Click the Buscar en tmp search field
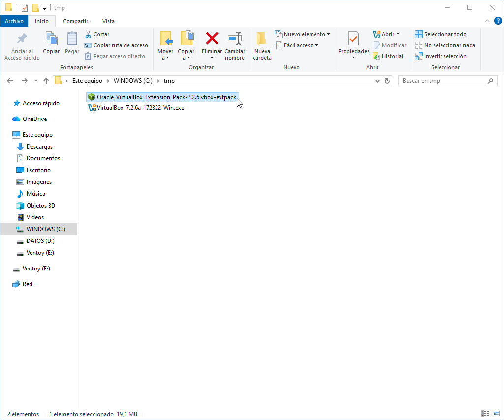Image resolution: width=504 pixels, height=420 pixels. pos(443,81)
